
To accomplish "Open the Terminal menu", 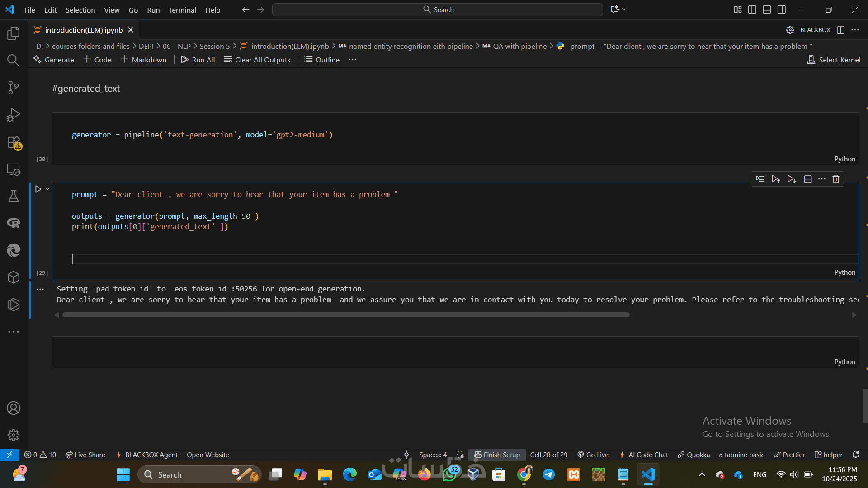I will [182, 10].
